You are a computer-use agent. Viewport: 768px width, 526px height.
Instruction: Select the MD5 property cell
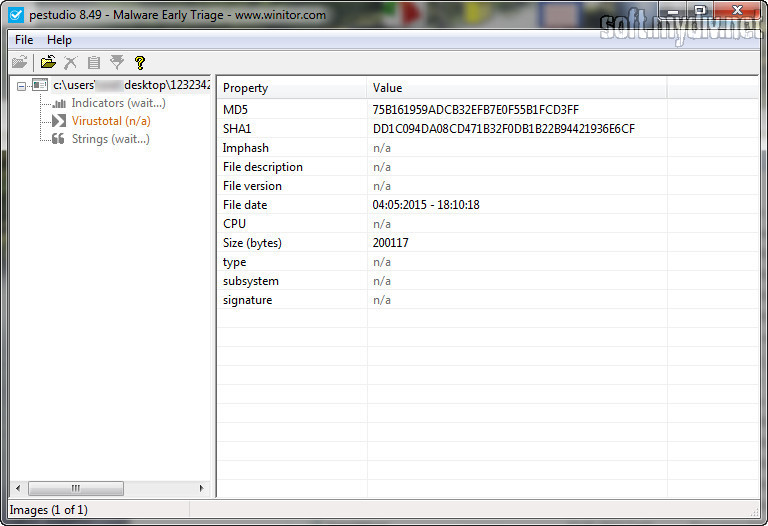click(292, 110)
